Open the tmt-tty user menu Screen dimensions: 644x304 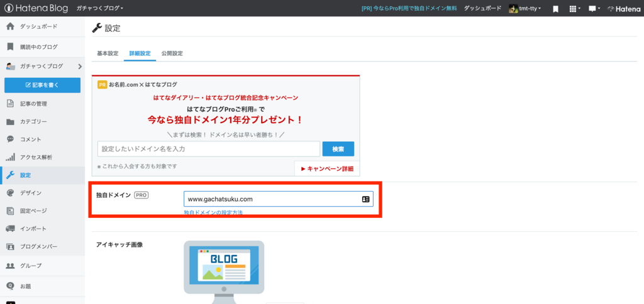pos(525,8)
